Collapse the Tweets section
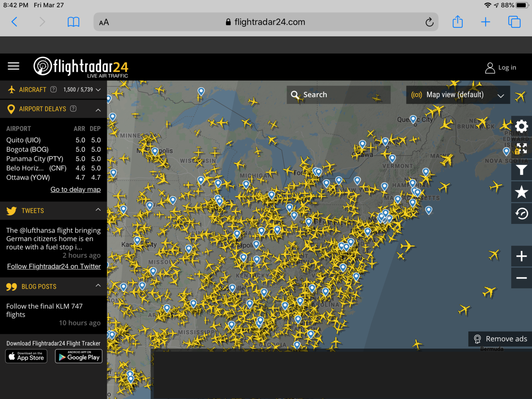Screen dimensions: 532x399 98,209
